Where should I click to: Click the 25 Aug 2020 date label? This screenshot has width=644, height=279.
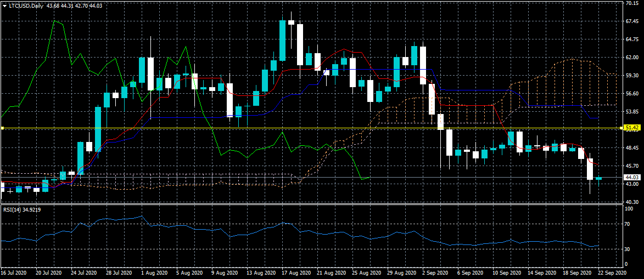point(366,273)
